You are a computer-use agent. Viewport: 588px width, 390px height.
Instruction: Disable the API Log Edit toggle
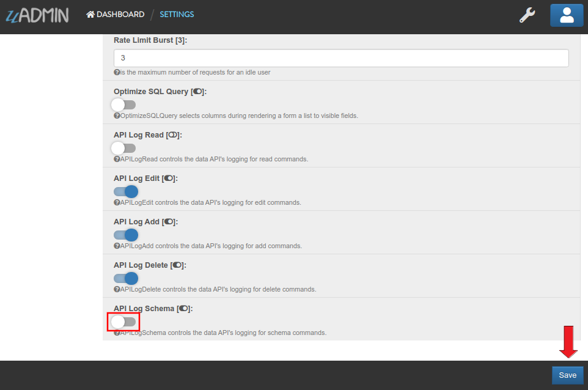[126, 191]
